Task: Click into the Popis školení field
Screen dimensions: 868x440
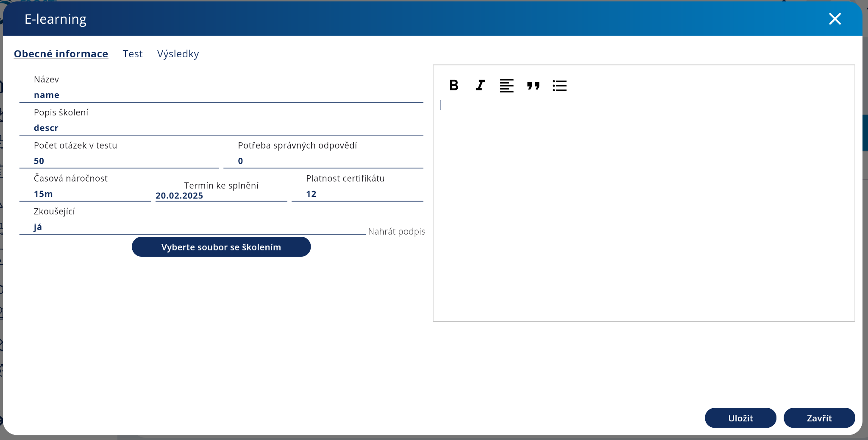Action: click(221, 128)
